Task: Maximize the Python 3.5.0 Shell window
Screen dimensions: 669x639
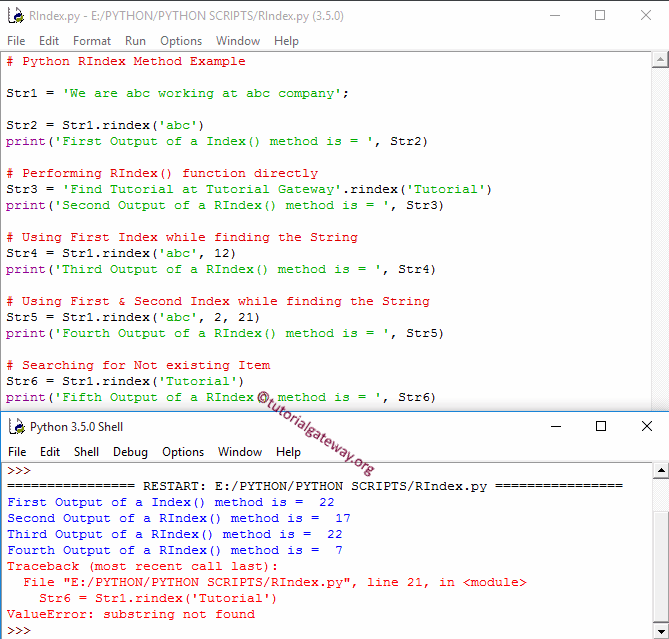Action: point(601,426)
